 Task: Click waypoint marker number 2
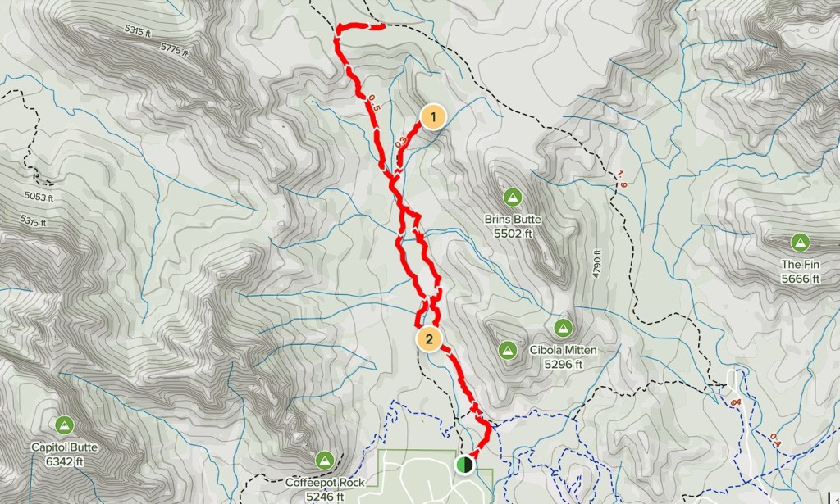point(428,338)
